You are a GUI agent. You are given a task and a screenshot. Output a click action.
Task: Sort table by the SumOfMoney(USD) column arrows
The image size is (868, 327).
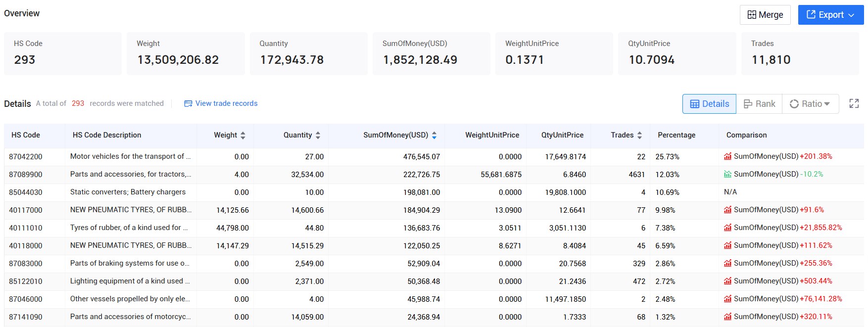coord(434,135)
